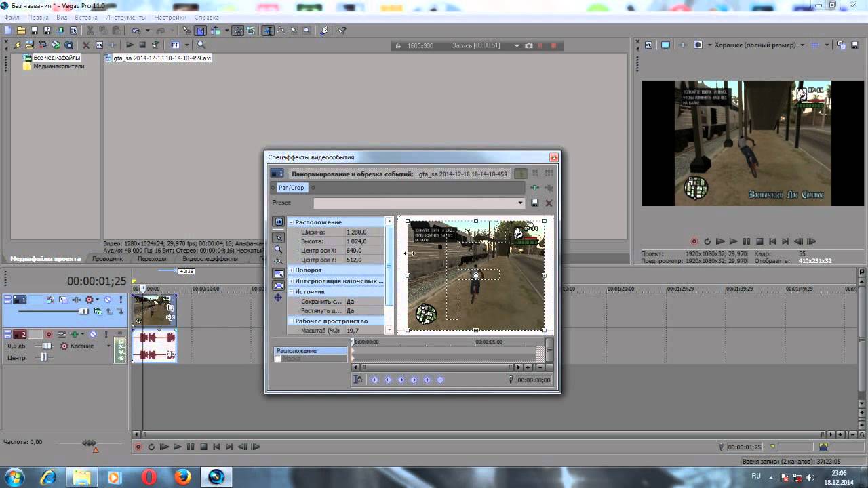The height and width of the screenshot is (488, 868).
Task: Click the Pan/Crop chain button
Action: pos(291,188)
